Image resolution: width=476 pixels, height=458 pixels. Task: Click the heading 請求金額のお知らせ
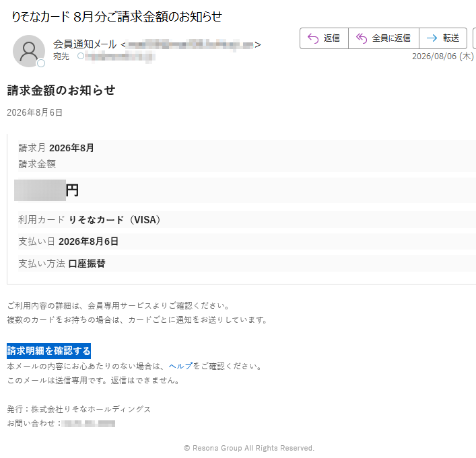tap(61, 90)
